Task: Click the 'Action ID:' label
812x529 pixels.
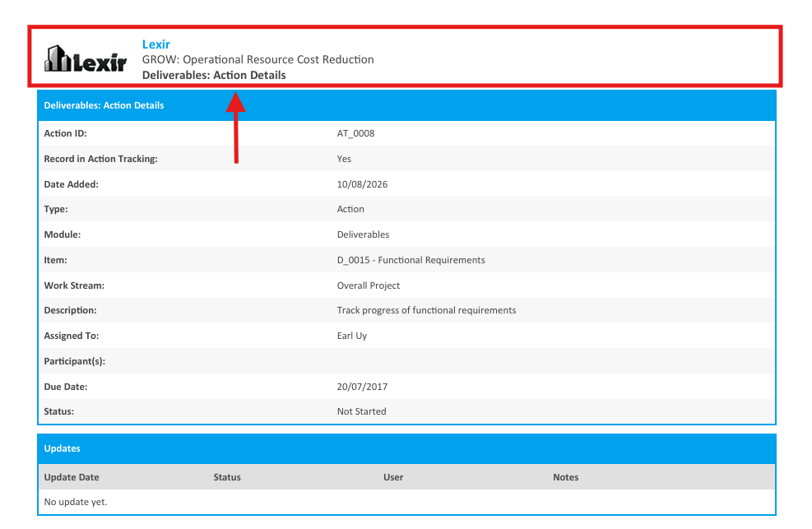Action: point(65,133)
